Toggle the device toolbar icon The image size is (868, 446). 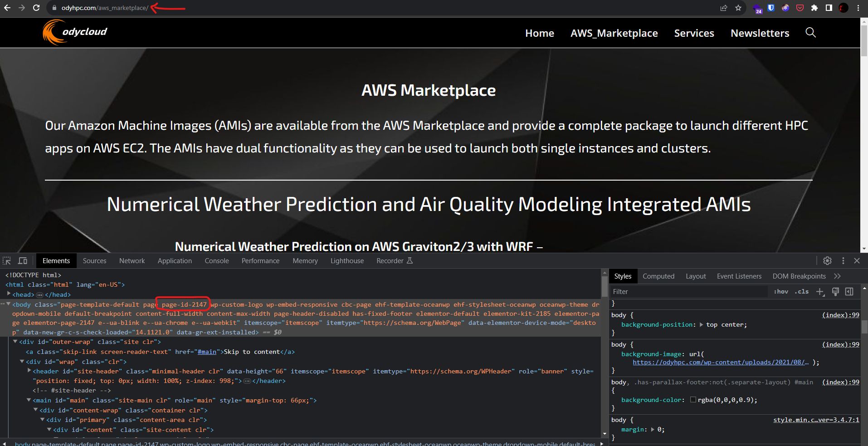point(23,261)
